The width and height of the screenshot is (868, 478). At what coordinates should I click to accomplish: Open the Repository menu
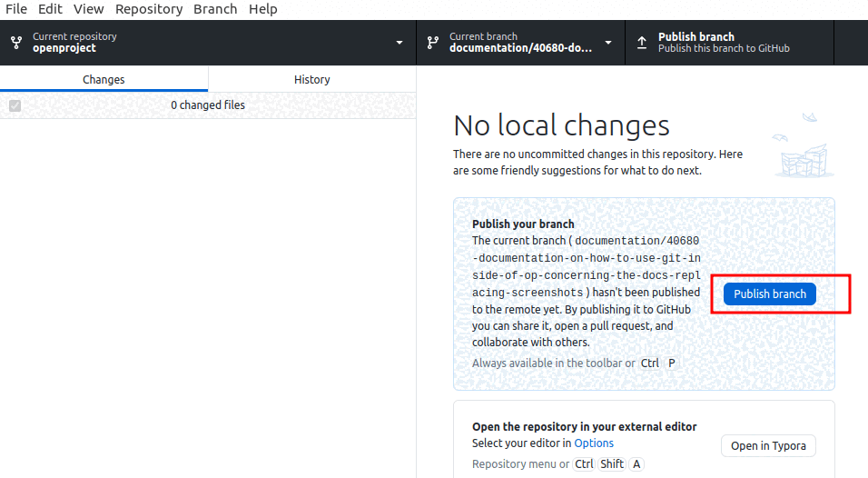click(x=149, y=9)
